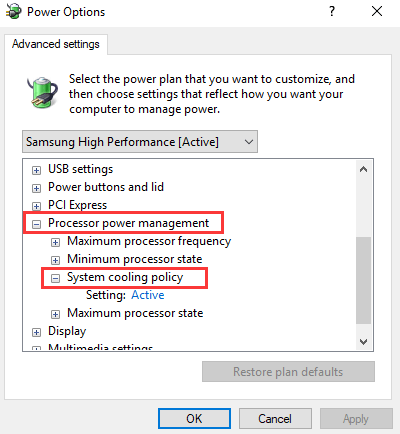The height and width of the screenshot is (434, 400).
Task: Click the Power Options title bar icon
Action: [13, 11]
